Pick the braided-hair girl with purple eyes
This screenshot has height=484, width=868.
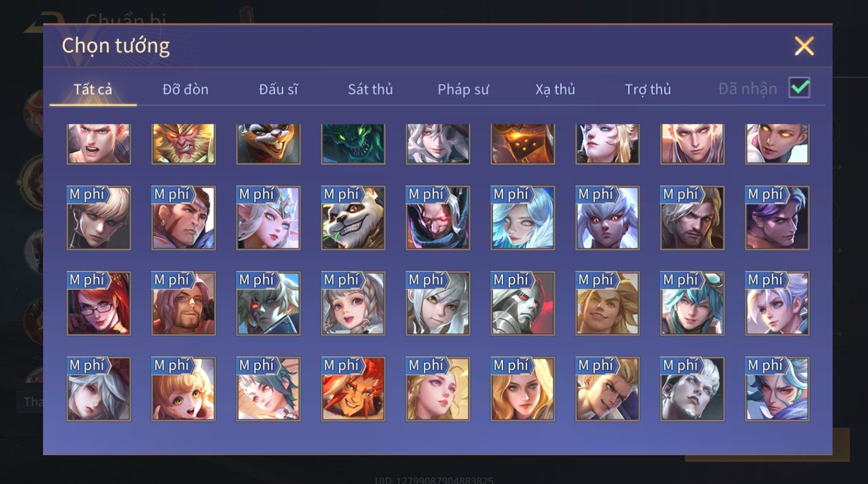(353, 303)
